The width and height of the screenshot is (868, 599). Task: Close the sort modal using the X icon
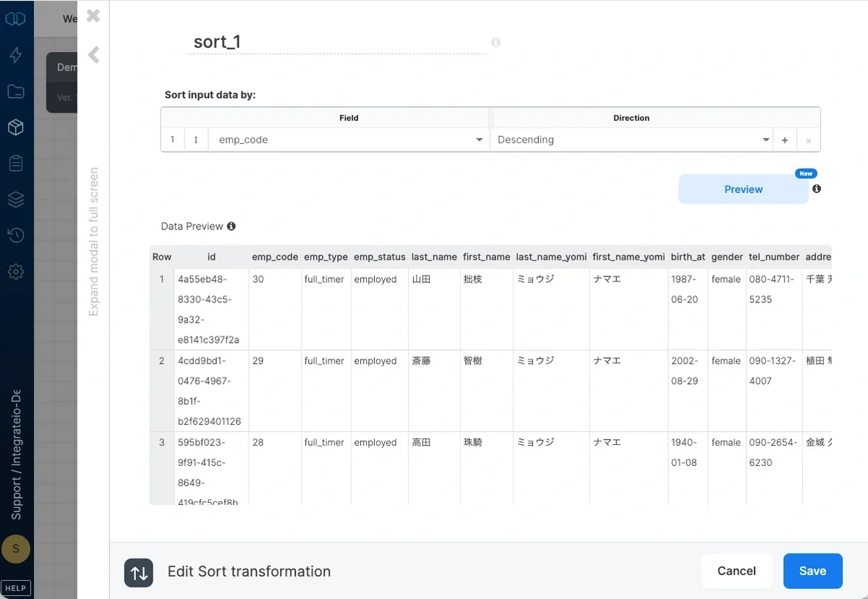(x=93, y=15)
